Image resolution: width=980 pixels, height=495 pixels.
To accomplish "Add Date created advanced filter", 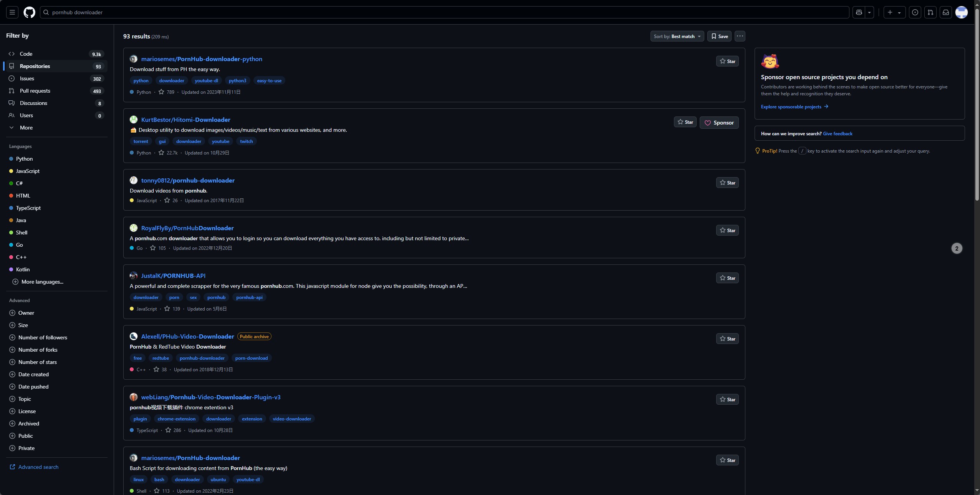I will [29, 374].
